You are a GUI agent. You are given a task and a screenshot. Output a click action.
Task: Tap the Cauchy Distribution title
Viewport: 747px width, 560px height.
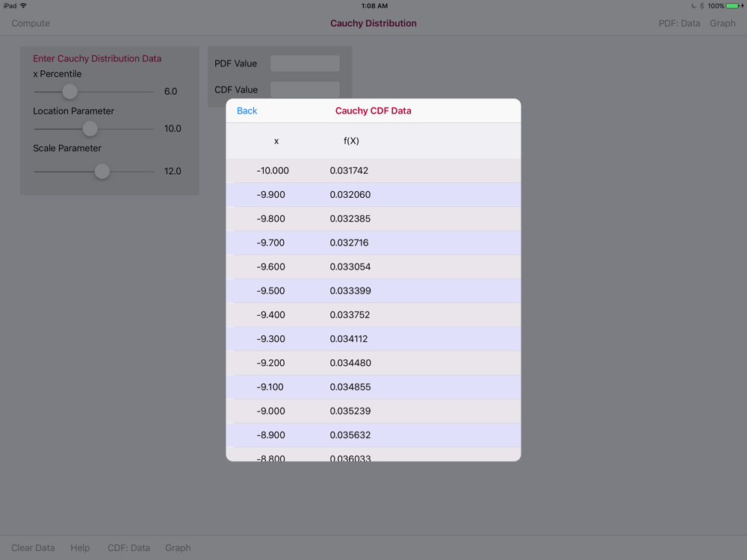tap(373, 23)
